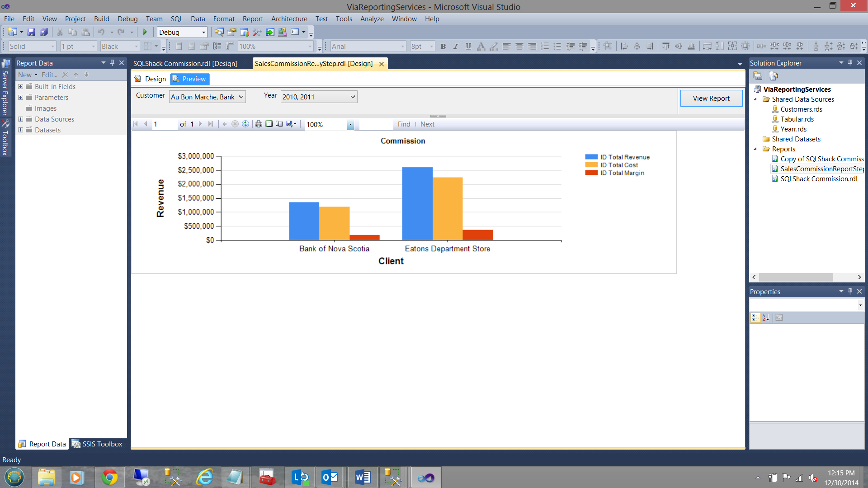Open the Year parameter dropdown
Viewport: 868px width, 488px height.
353,97
